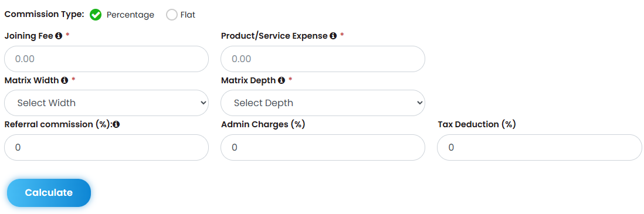Viewport: 644px width, 214px height.
Task: Focus the Referral commission input field
Action: click(106, 147)
